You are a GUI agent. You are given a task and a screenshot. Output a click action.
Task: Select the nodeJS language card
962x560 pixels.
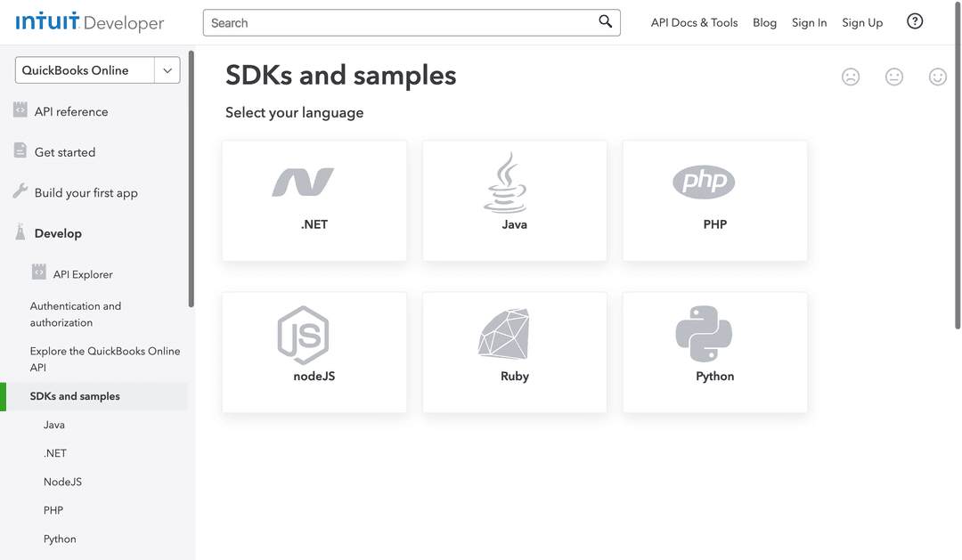(314, 352)
